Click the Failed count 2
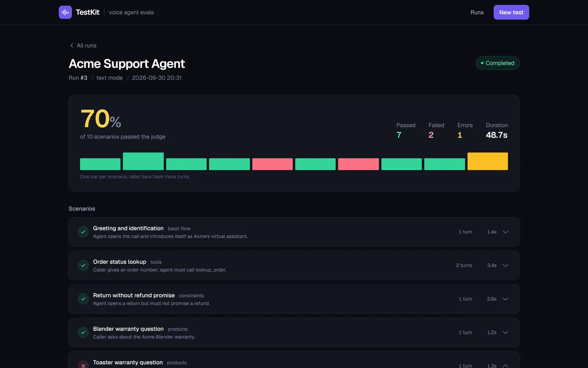 tap(431, 135)
